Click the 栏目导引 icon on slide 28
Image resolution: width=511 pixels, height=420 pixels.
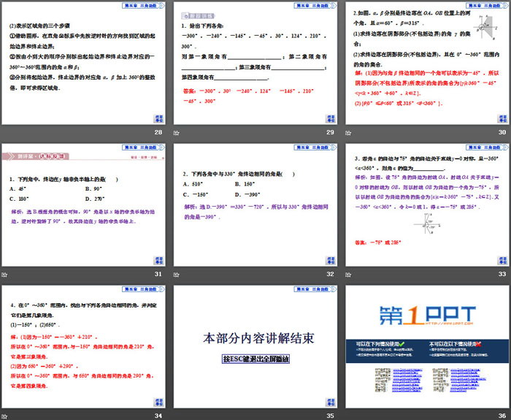pyautogui.click(x=158, y=118)
